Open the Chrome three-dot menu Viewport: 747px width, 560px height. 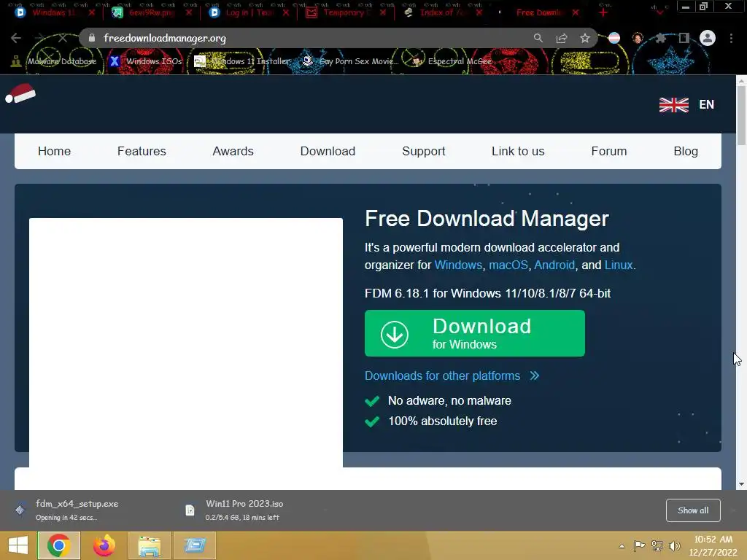coord(731,38)
